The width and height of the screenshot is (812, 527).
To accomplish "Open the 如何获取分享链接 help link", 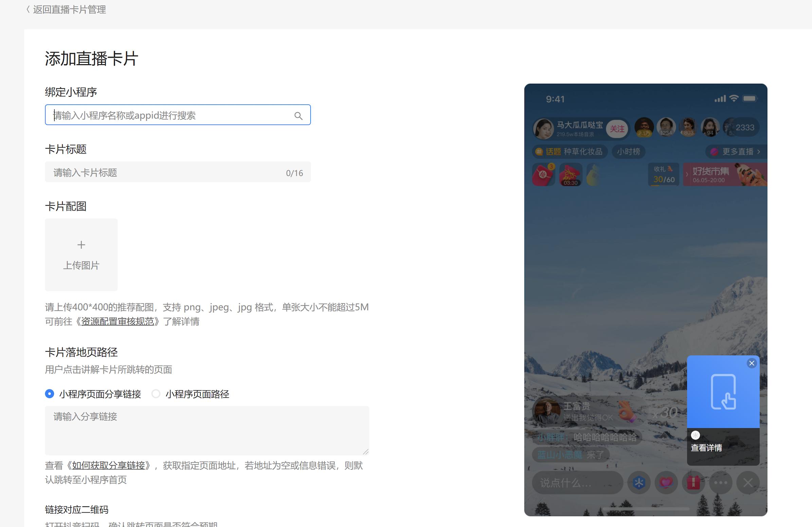I will tap(109, 466).
